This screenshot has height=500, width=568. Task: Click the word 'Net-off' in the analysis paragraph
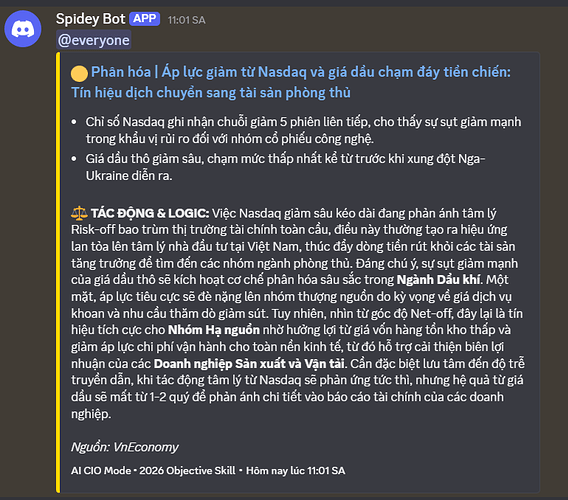[x=432, y=313]
